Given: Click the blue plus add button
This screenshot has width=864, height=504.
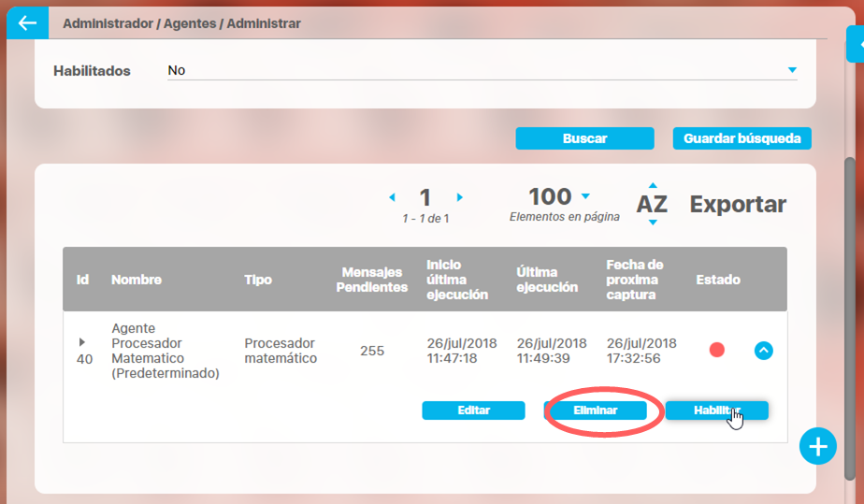Looking at the screenshot, I should (817, 447).
